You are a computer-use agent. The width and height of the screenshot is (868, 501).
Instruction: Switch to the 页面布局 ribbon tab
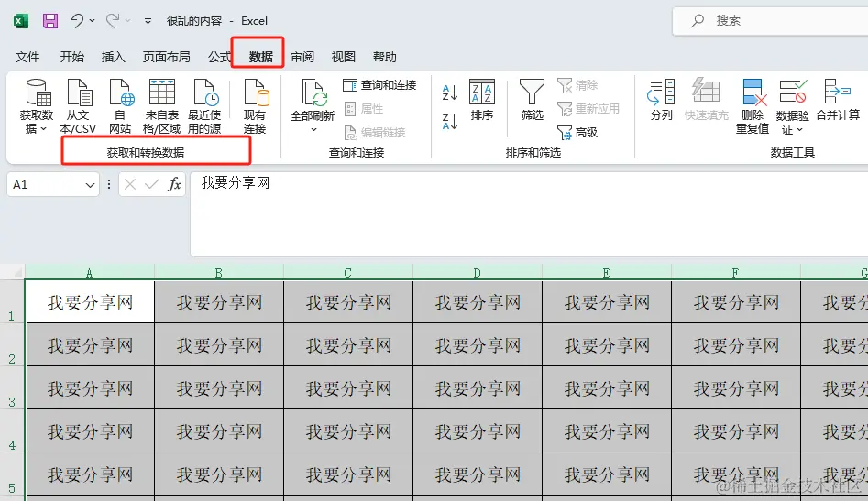coord(166,57)
